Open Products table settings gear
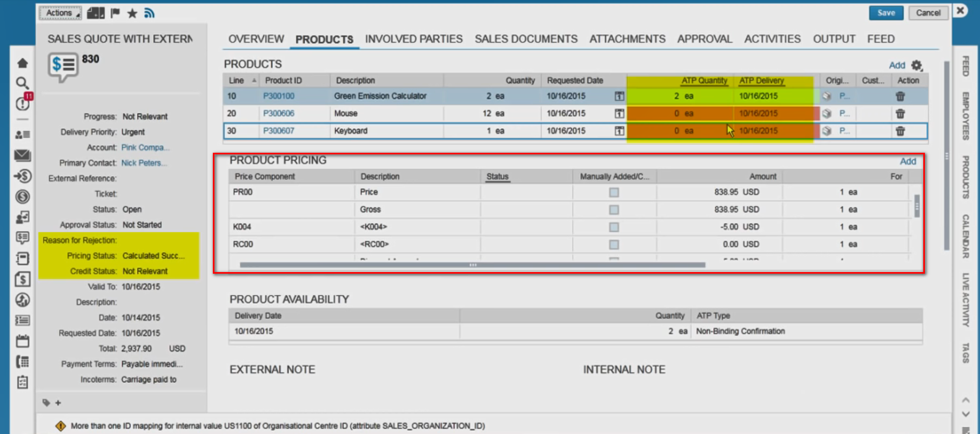980x434 pixels. click(x=917, y=65)
